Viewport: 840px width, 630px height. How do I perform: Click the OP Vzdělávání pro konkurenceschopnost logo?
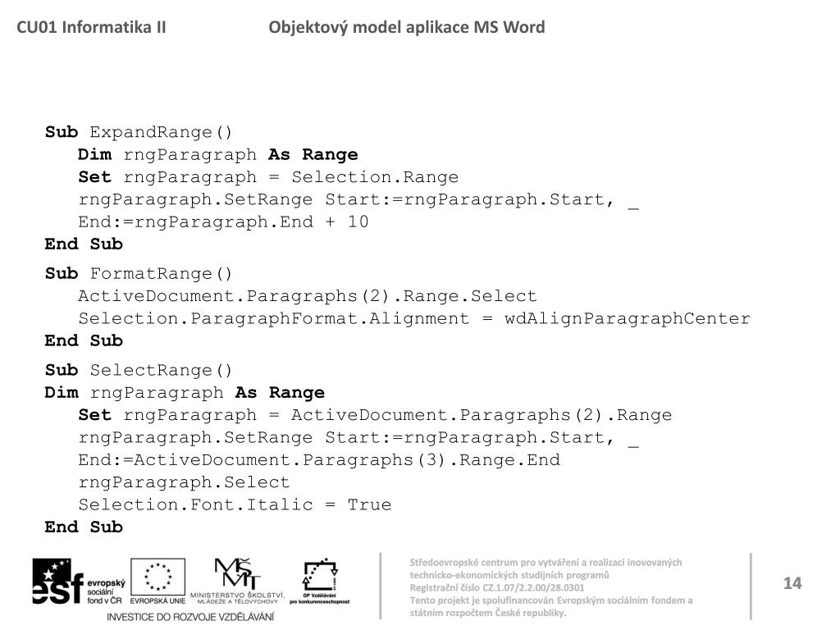[x=319, y=582]
